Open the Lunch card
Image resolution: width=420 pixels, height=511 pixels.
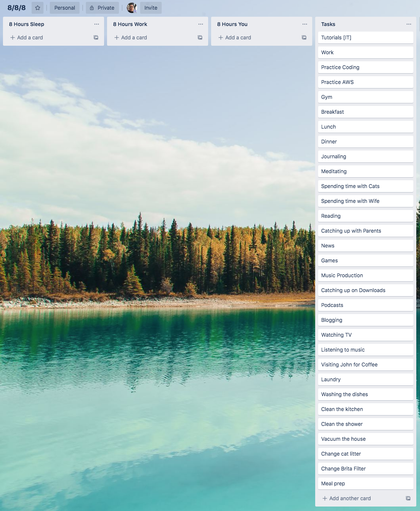coord(366,127)
